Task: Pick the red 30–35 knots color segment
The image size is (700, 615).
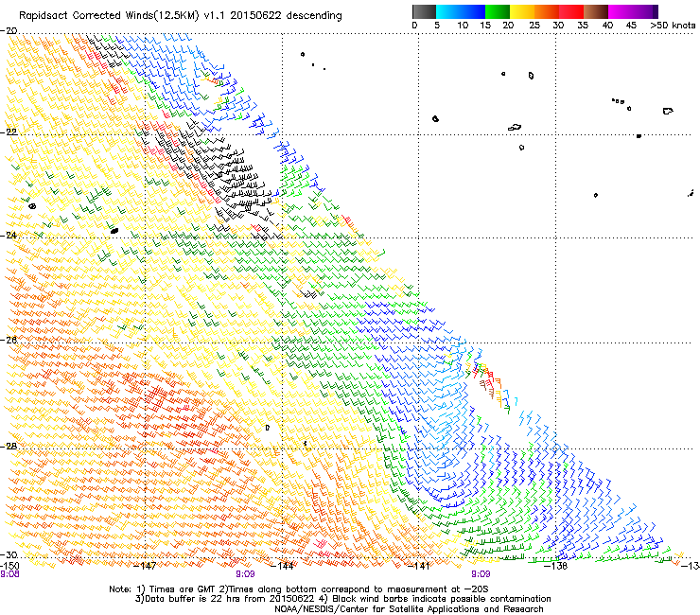Action: pos(571,11)
